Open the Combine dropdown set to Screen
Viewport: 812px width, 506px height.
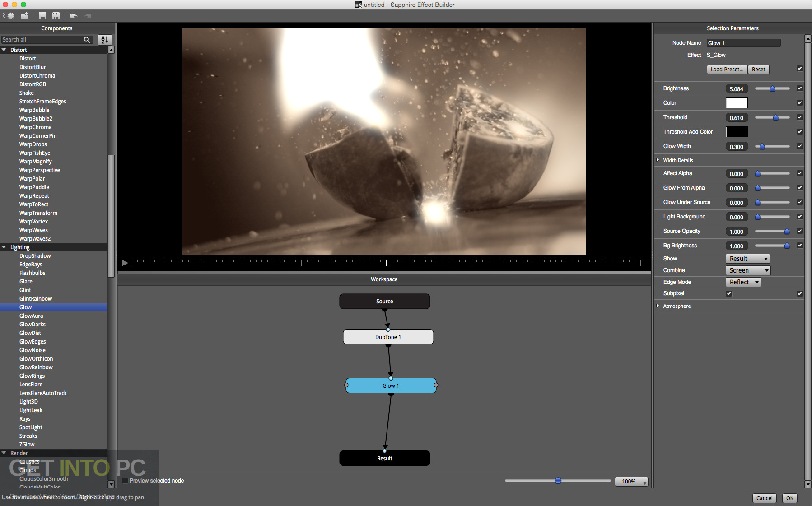point(748,270)
